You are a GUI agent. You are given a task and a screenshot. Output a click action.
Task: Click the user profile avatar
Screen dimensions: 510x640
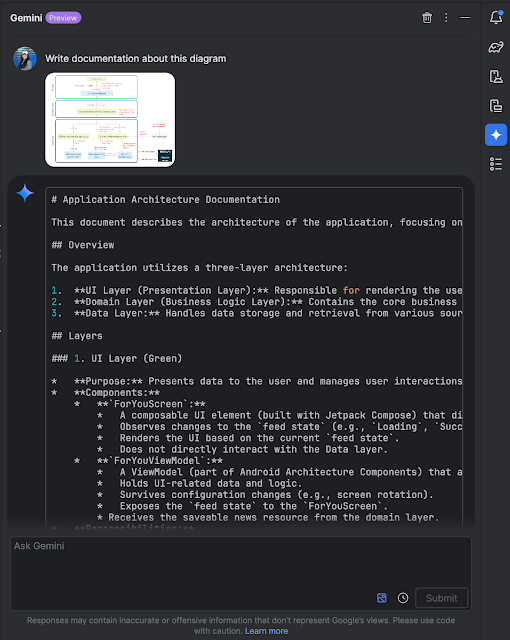click(x=25, y=58)
